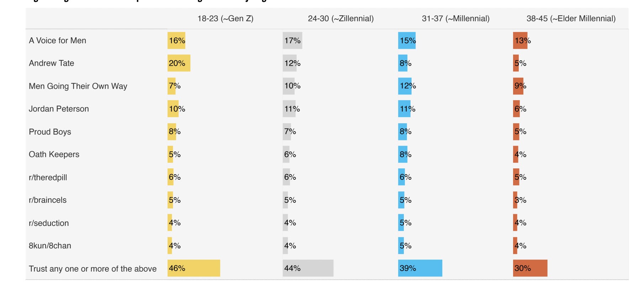Select the orange 30% Elder Millennial bar

tap(530, 268)
